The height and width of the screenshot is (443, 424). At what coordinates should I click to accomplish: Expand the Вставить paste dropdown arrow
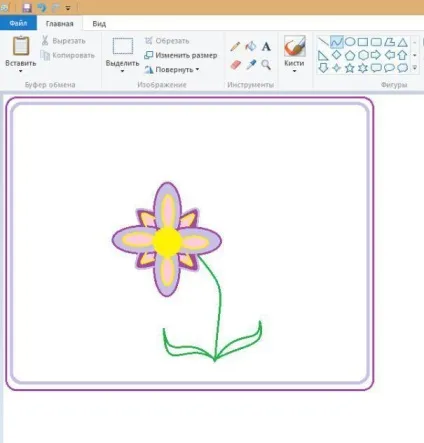click(21, 71)
